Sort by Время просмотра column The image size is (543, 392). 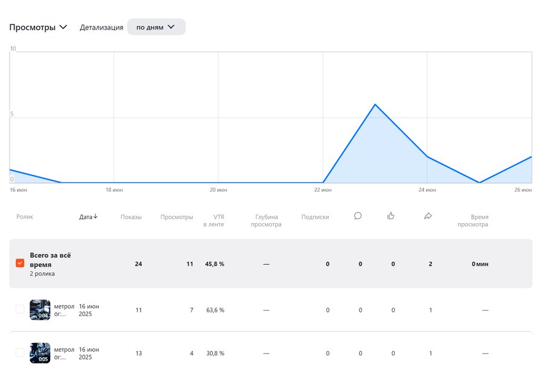pos(472,221)
